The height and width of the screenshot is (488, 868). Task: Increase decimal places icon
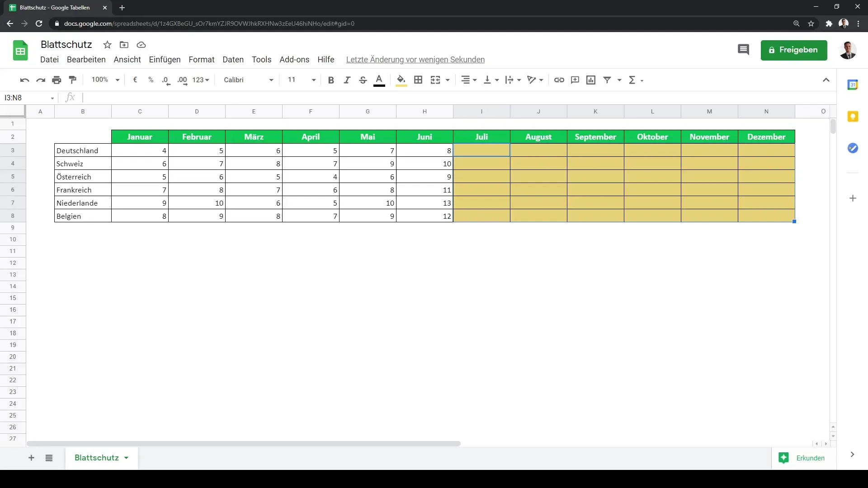(182, 80)
